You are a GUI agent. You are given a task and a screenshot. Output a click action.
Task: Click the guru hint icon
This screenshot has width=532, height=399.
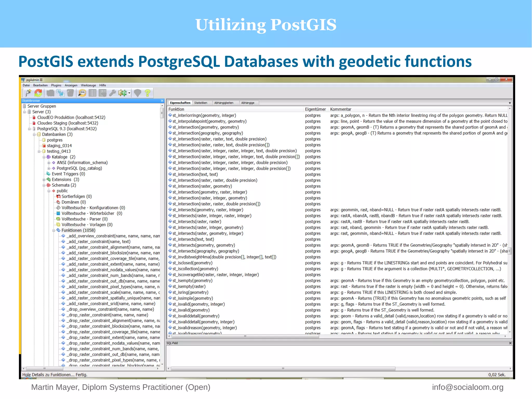click(x=138, y=93)
